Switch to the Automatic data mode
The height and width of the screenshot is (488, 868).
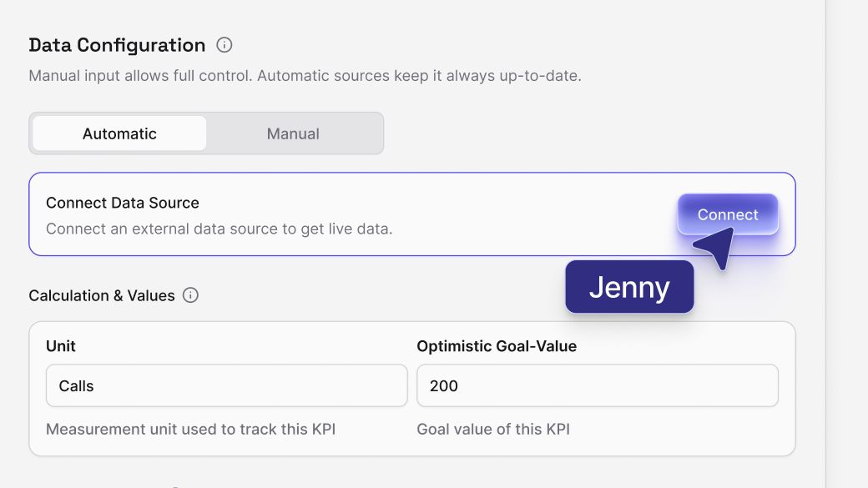pyautogui.click(x=119, y=133)
